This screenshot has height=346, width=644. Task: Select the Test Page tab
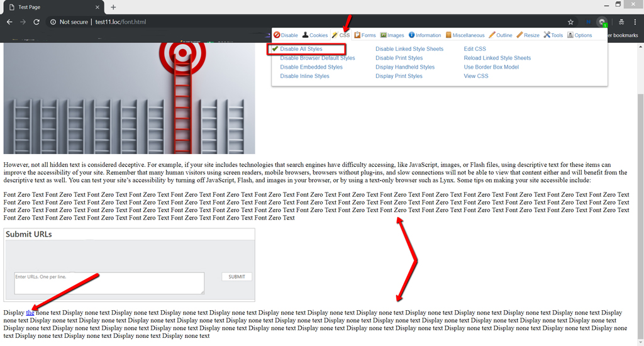point(53,7)
